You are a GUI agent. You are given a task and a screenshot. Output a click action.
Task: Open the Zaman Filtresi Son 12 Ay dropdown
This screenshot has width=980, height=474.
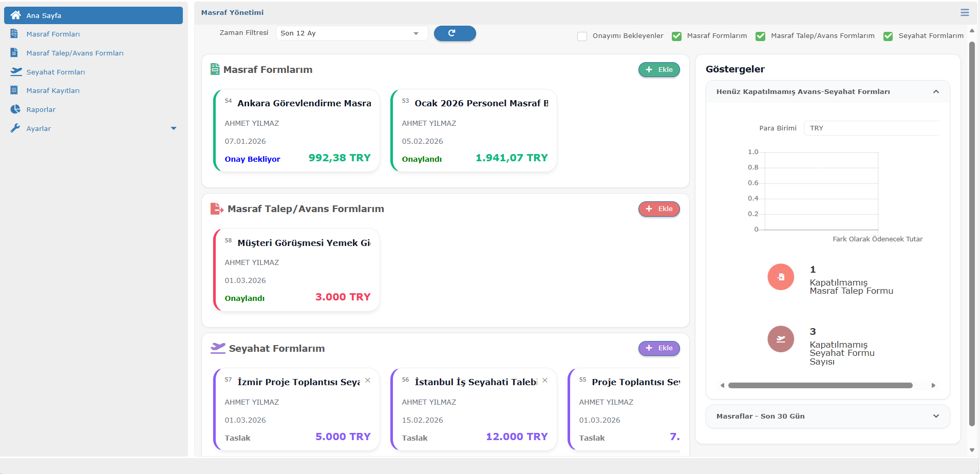[351, 33]
